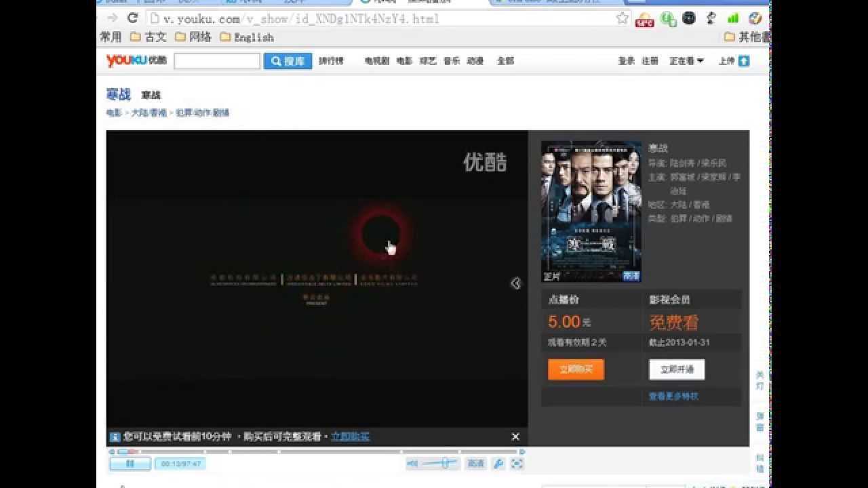Click the browser forward arrow
The image size is (868, 488).
(x=113, y=18)
